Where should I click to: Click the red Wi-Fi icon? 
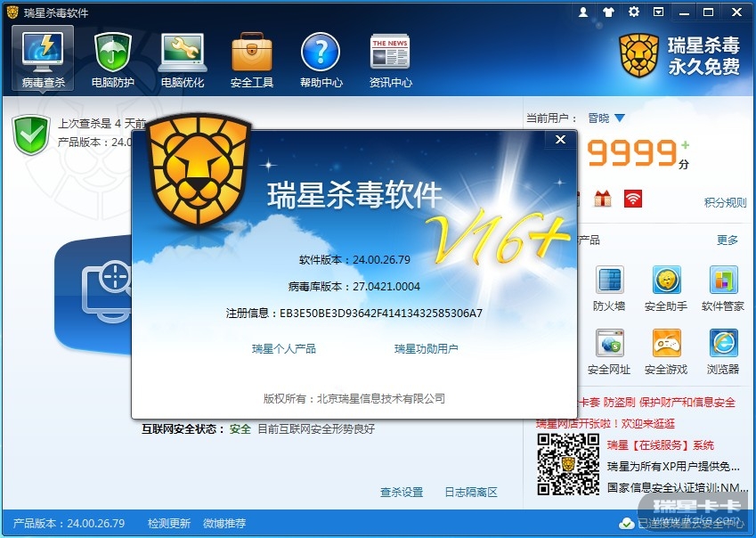coord(633,198)
